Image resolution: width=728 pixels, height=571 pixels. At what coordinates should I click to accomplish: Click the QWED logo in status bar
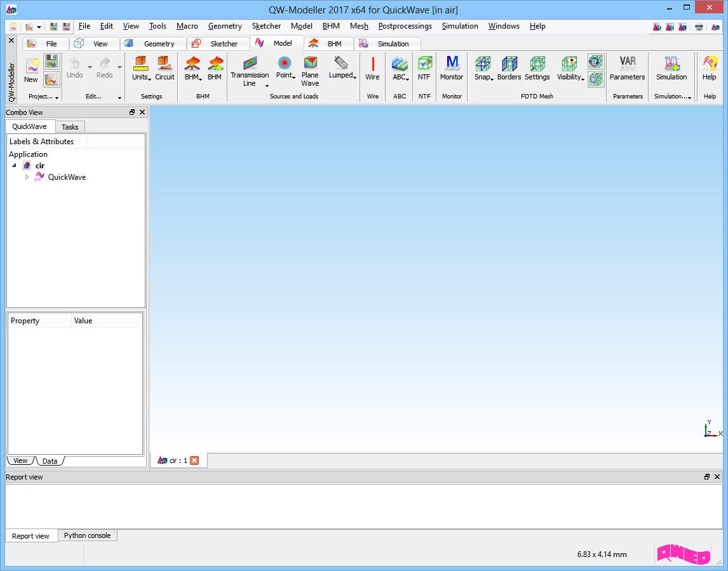(x=684, y=554)
